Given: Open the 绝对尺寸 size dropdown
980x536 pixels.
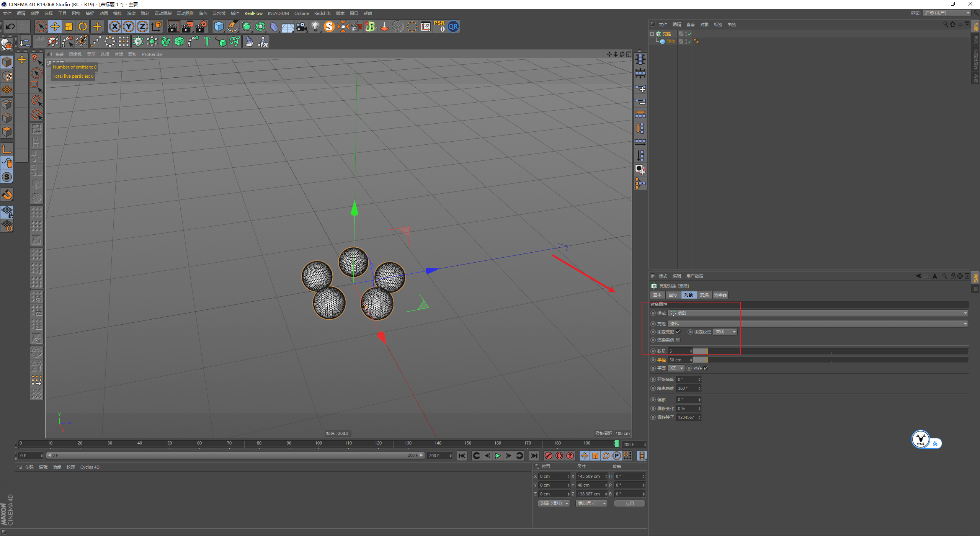Looking at the screenshot, I should pos(592,503).
